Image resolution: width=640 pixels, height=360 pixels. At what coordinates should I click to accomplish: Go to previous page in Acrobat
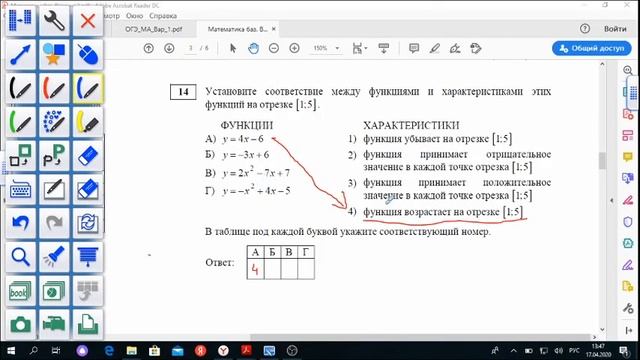click(x=149, y=49)
